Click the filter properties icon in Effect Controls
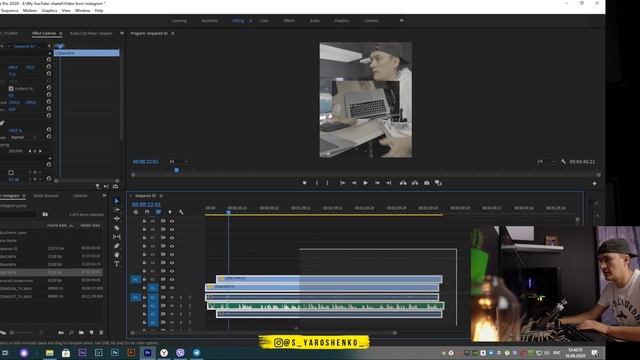640x360 pixels. pos(98,187)
